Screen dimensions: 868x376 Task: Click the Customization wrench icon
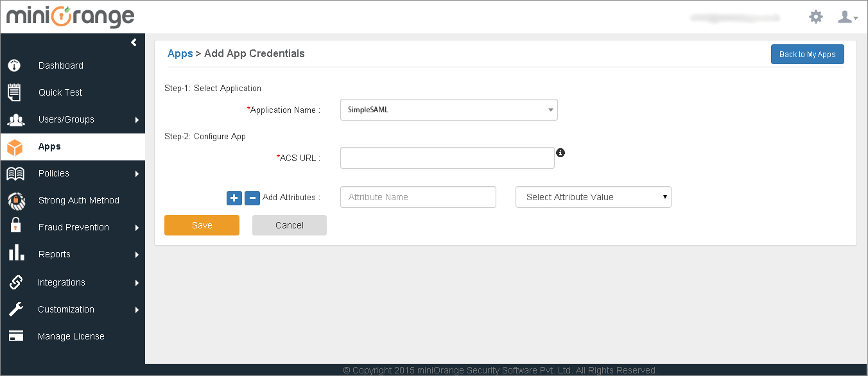click(15, 309)
